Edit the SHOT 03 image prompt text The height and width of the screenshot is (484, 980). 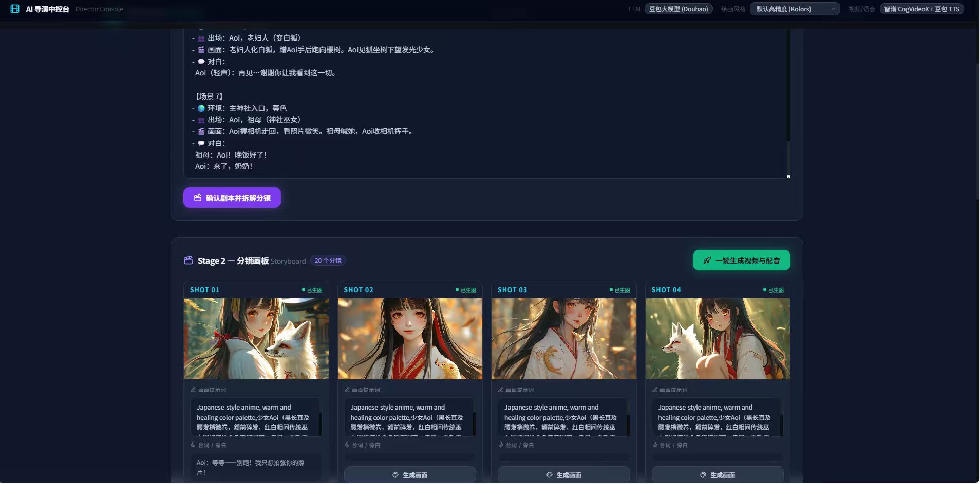click(x=564, y=417)
